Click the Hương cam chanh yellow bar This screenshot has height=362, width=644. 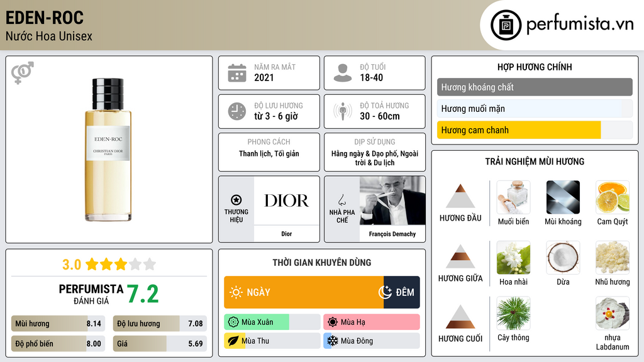(519, 130)
